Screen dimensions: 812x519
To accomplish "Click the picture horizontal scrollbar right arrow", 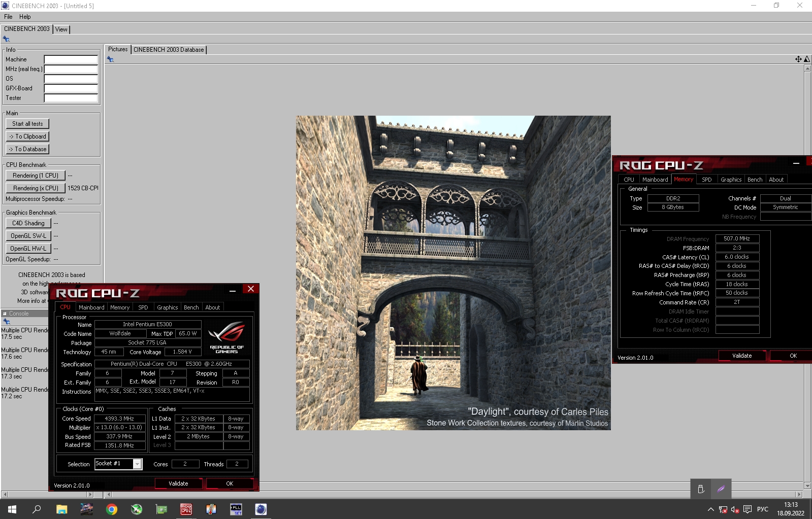I will pos(799,494).
